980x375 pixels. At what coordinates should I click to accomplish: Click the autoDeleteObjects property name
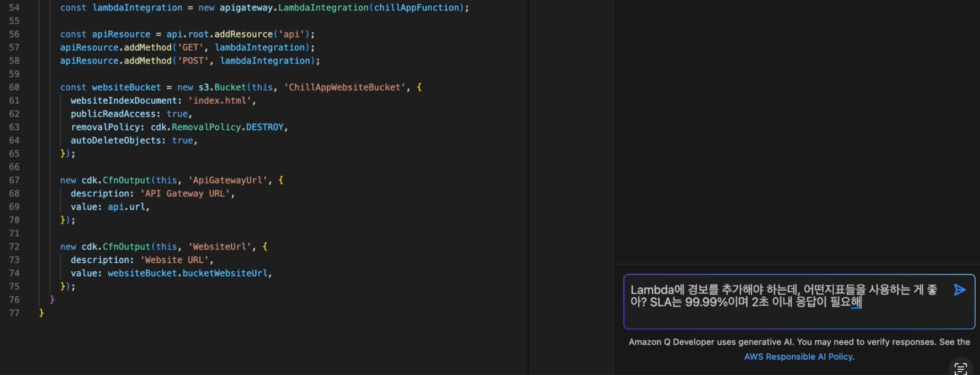(x=116, y=140)
